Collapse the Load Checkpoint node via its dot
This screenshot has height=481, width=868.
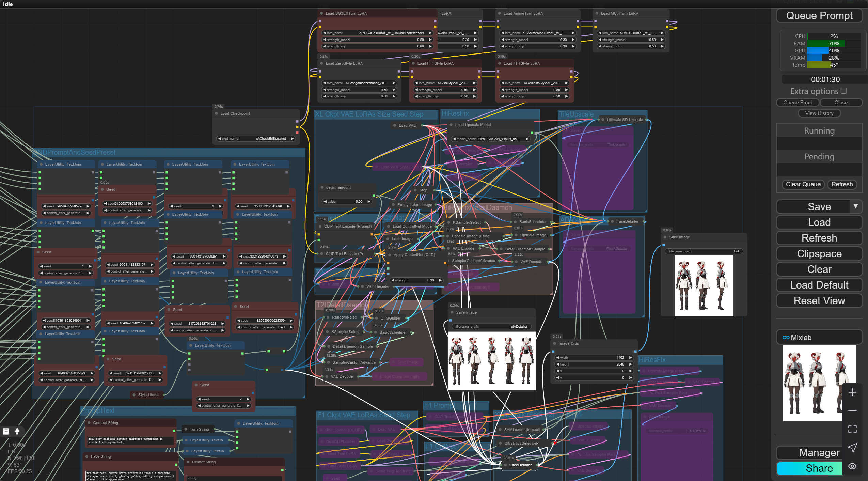coord(216,113)
